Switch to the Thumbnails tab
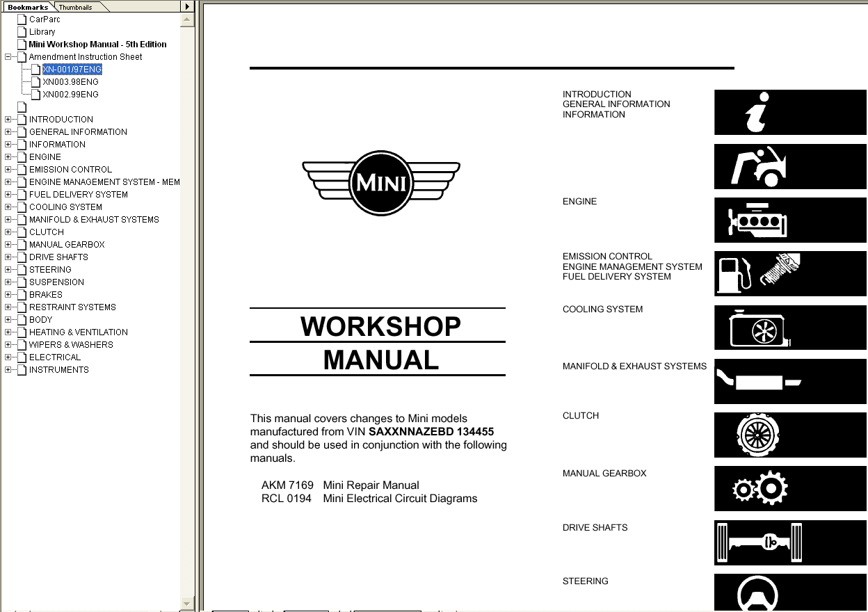The height and width of the screenshot is (612, 868). (75, 7)
